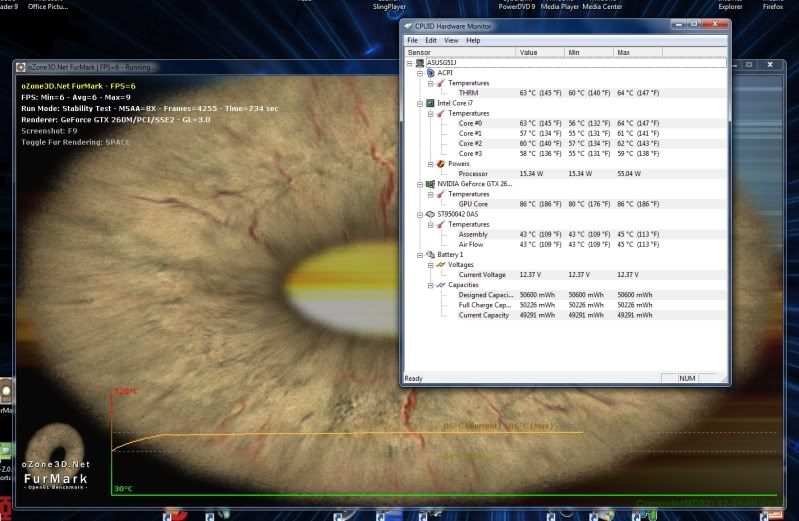Collapse the ACPI tree node

click(x=420, y=73)
